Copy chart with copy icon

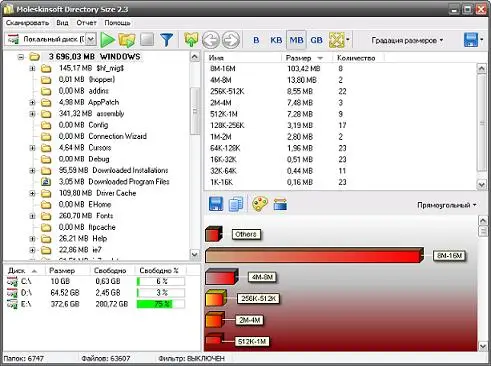(236, 204)
